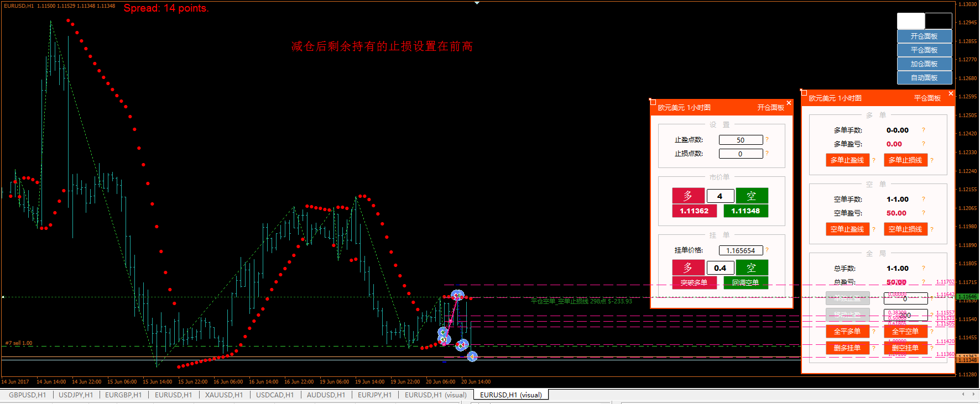The height and width of the screenshot is (404, 980).
Task: Click help icon next to 空单止损线
Action: (x=932, y=229)
